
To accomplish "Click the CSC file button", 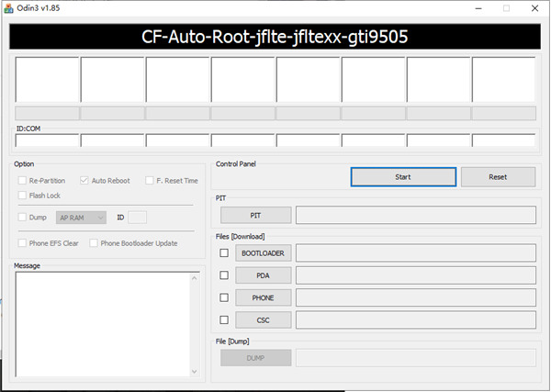I will click(x=264, y=320).
